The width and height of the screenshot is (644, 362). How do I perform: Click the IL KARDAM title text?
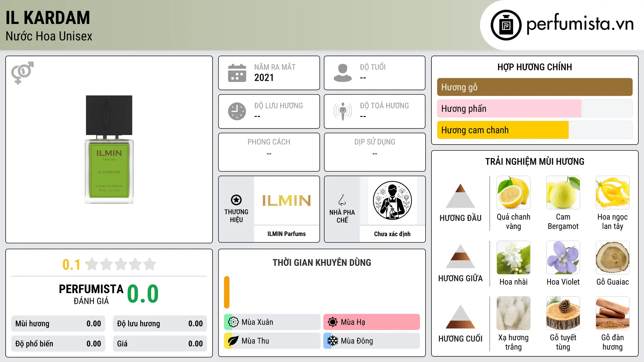[48, 18]
